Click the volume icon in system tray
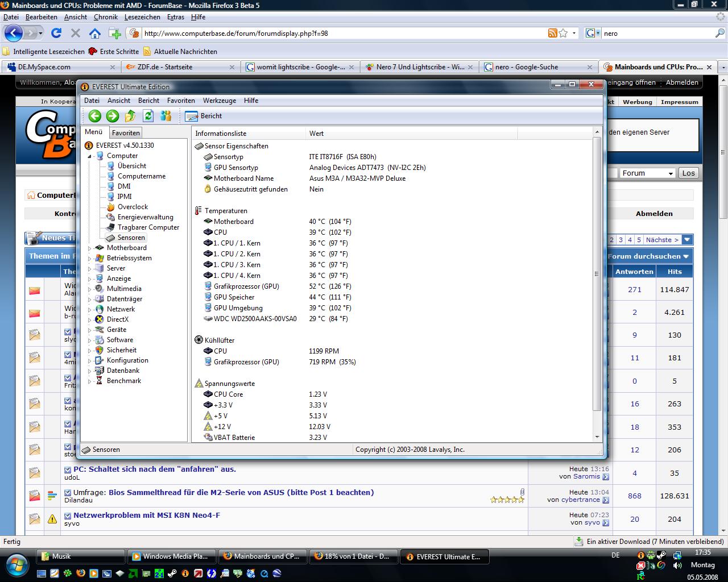Screen dimensions: 728x582 point(677,566)
